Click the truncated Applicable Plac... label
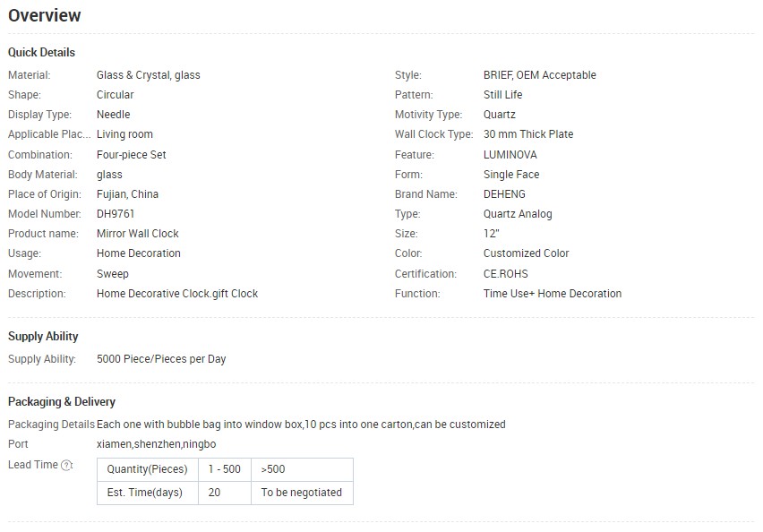The height and width of the screenshot is (532, 763). click(49, 134)
